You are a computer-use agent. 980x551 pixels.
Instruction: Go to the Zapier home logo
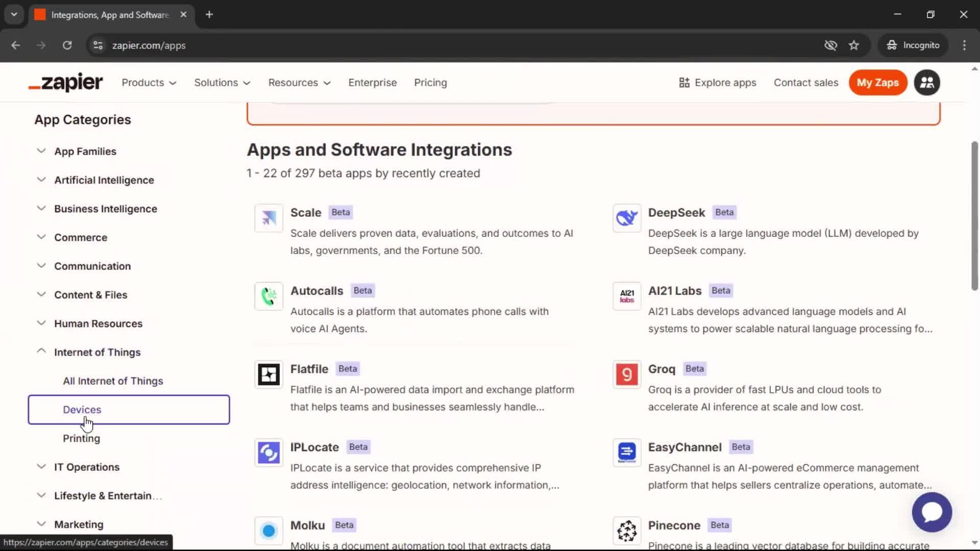tap(65, 83)
